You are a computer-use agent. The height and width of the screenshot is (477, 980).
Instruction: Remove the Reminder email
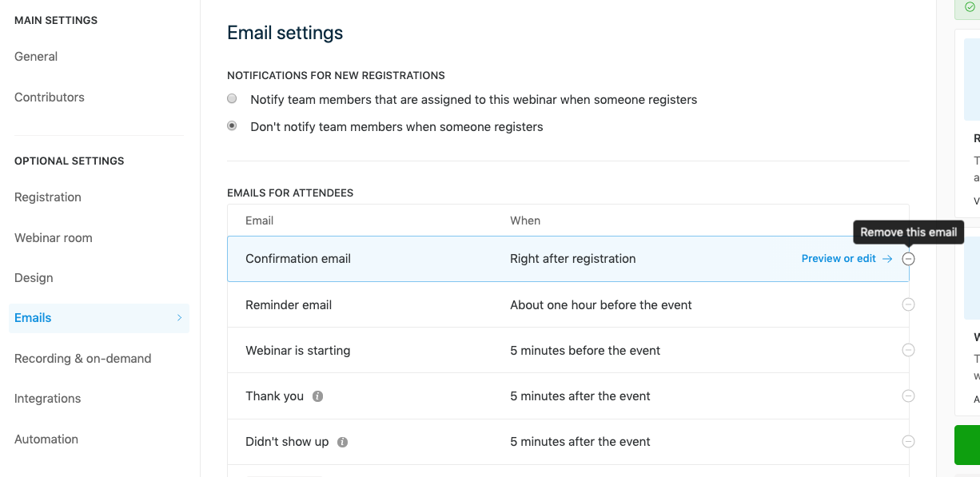(908, 304)
